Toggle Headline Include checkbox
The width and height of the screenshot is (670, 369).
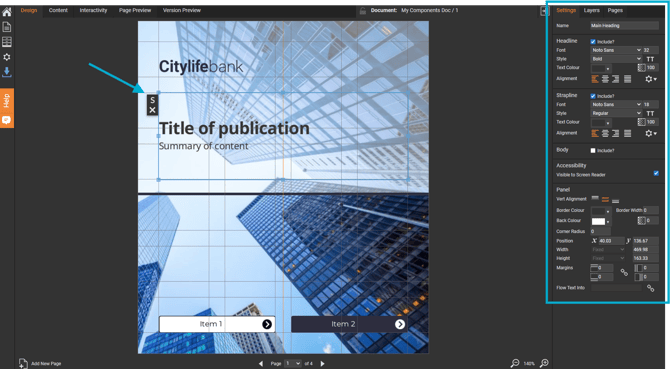pyautogui.click(x=593, y=42)
